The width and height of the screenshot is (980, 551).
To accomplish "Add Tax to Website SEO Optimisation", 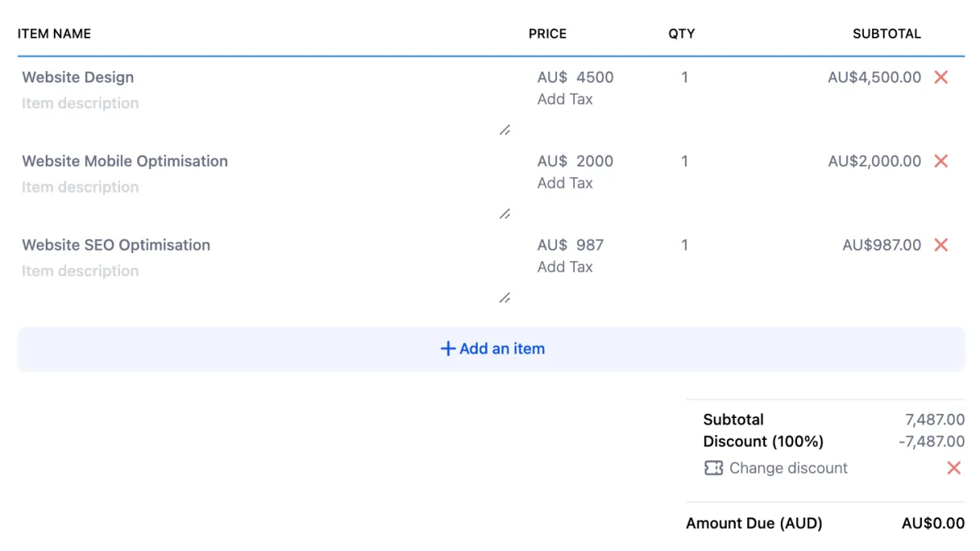I will pos(565,267).
